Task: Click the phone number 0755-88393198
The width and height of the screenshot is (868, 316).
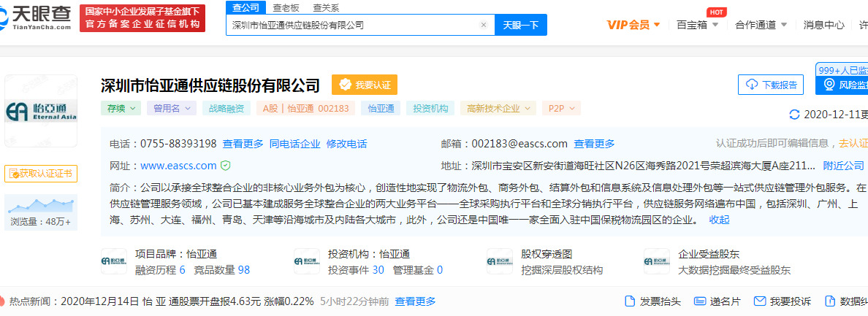Action: (x=178, y=144)
